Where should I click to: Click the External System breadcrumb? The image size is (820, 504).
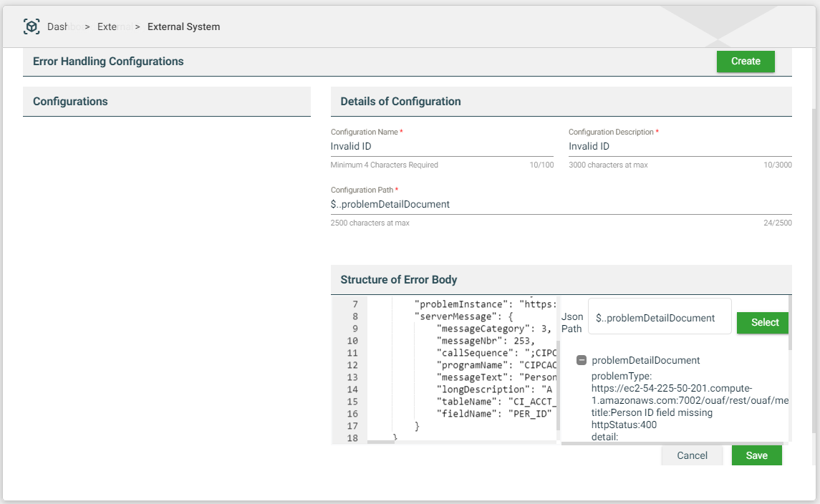click(183, 26)
